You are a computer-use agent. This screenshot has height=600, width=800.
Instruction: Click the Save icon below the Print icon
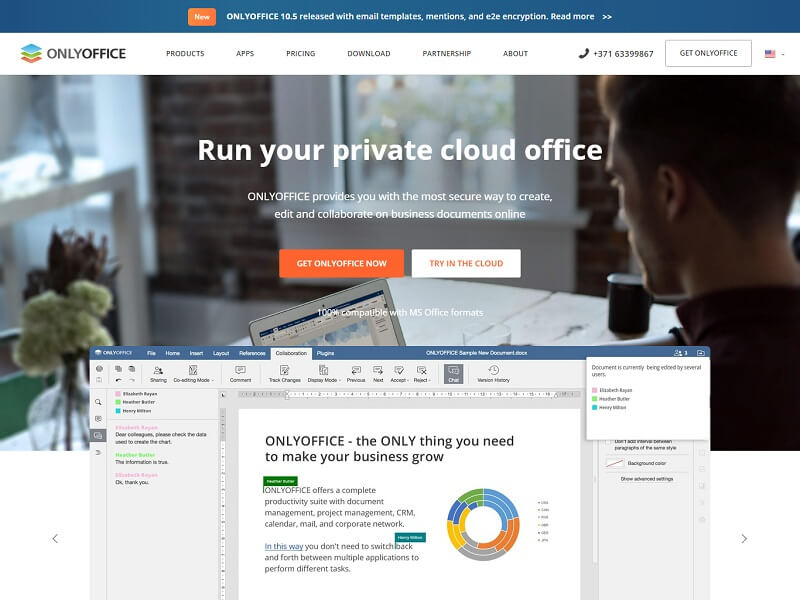tap(99, 380)
